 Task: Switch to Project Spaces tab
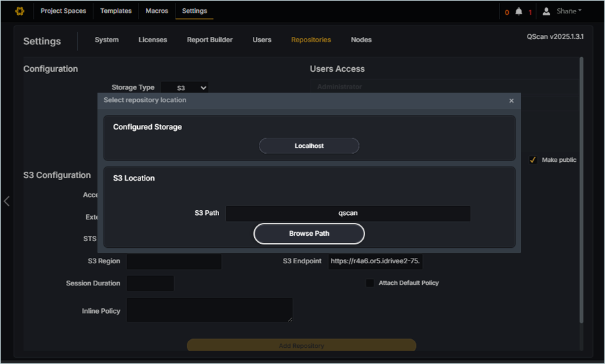tap(63, 11)
